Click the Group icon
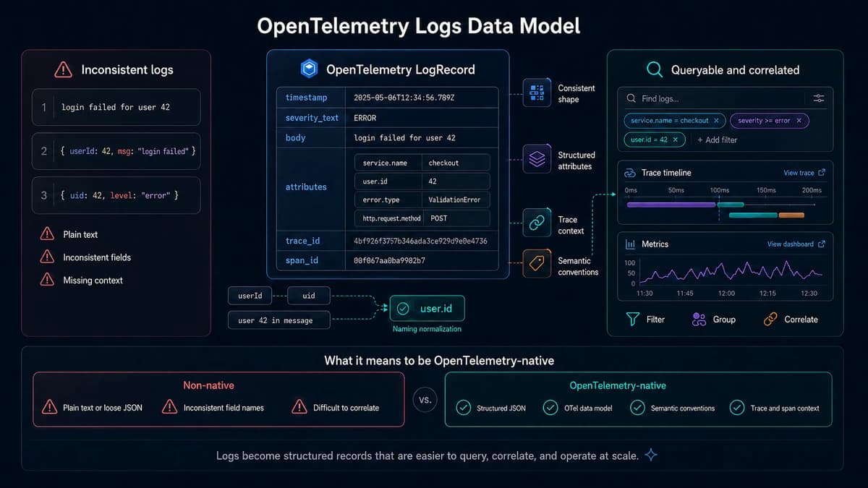This screenshot has height=488, width=868. pyautogui.click(x=699, y=319)
